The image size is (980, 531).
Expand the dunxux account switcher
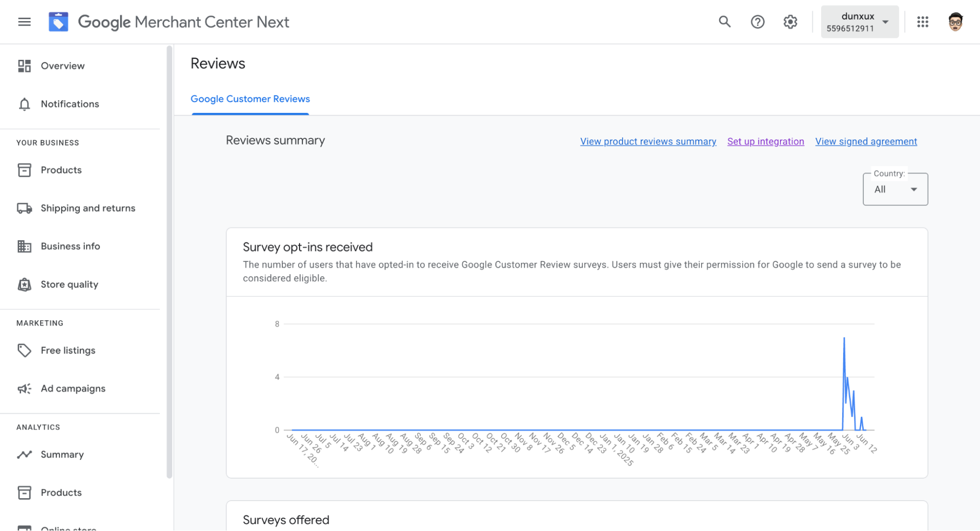[x=859, y=22]
